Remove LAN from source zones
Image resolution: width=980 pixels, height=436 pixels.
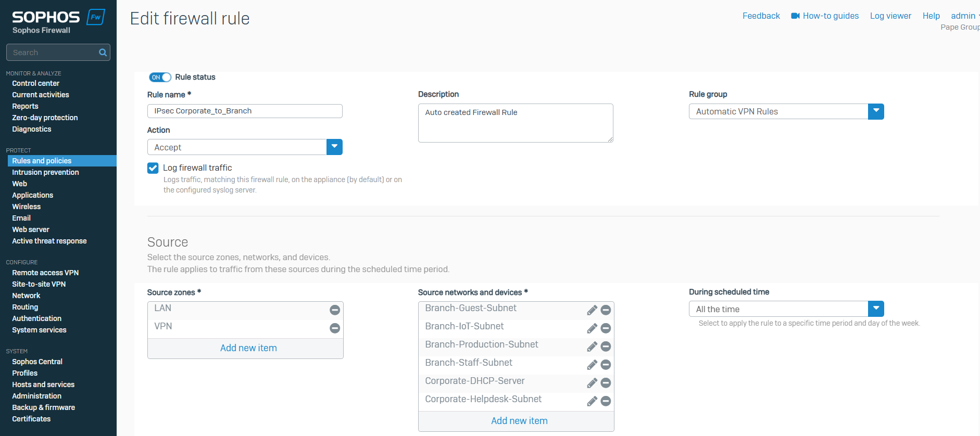click(x=335, y=310)
